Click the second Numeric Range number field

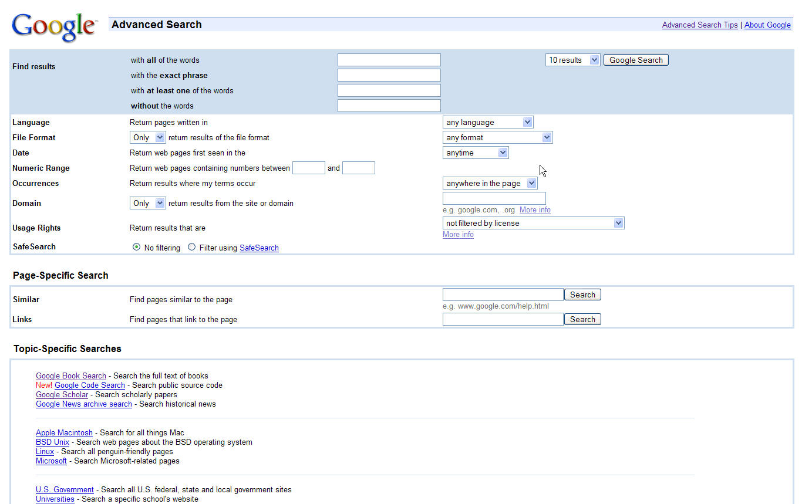359,168
